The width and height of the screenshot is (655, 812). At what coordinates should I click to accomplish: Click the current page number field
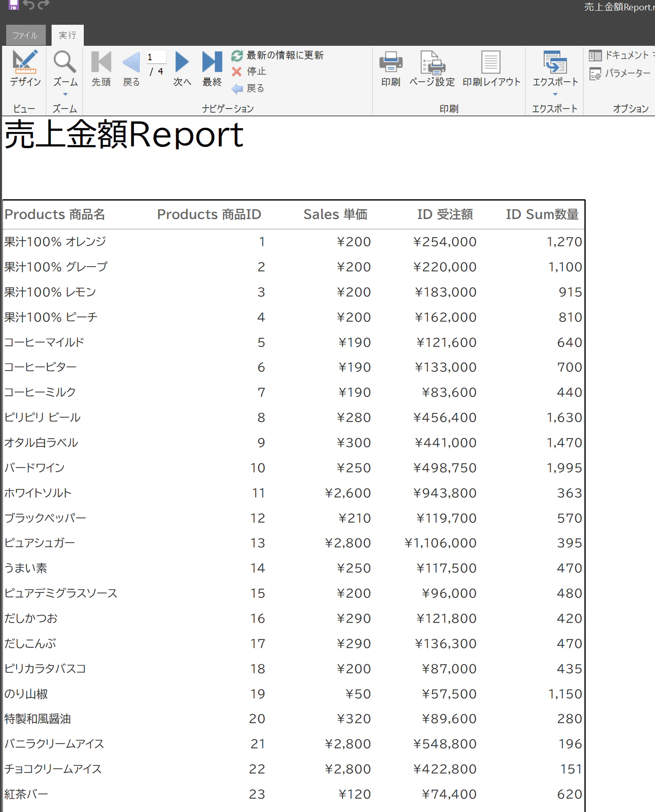coord(156,57)
